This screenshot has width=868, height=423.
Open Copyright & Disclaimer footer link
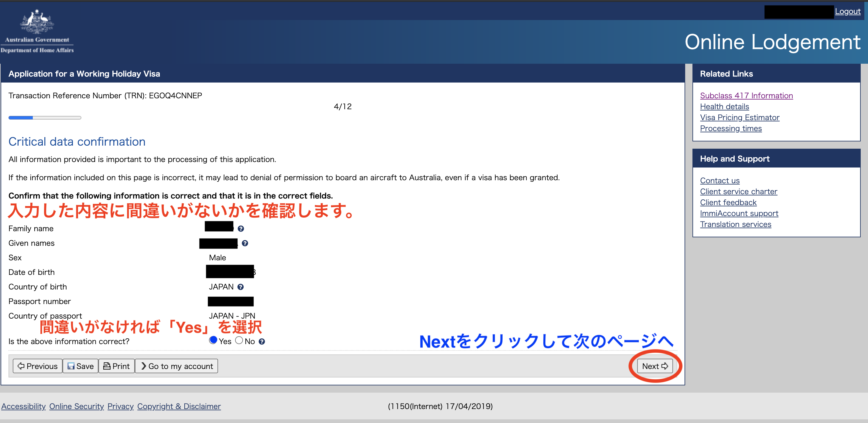tap(179, 407)
